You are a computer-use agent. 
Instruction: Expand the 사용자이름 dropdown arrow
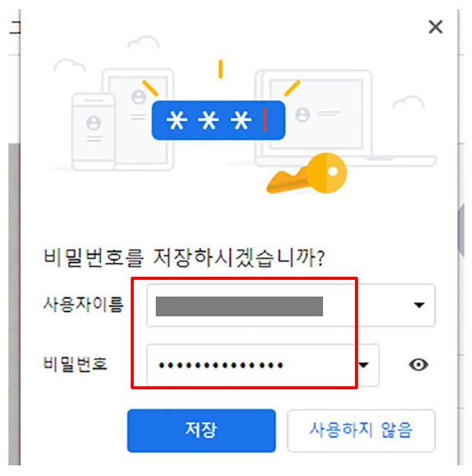click(x=420, y=305)
